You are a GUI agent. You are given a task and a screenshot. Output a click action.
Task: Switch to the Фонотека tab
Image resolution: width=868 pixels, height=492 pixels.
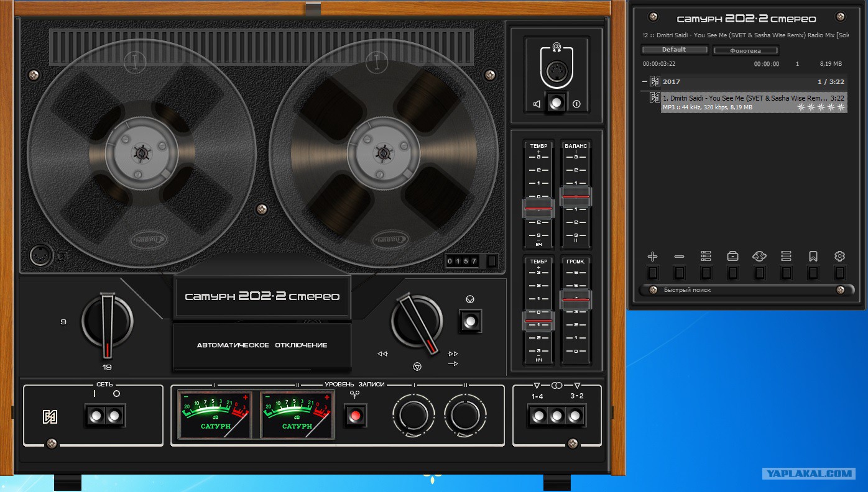tap(746, 50)
